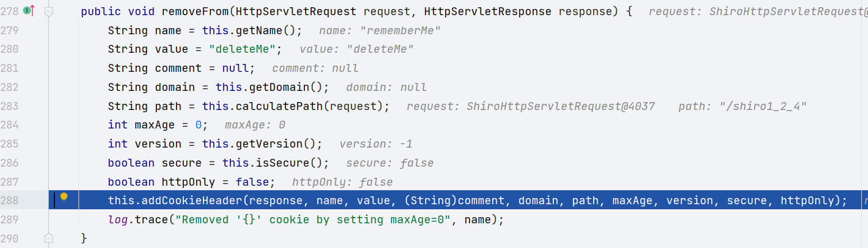Click the closing fold marker at line 290
This screenshot has width=868, height=248.
coord(49,238)
